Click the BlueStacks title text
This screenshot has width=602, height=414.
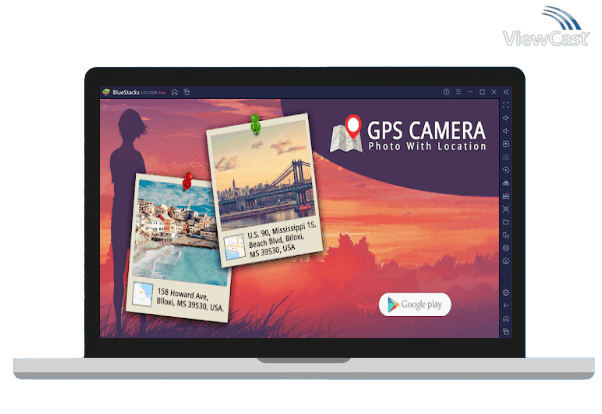click(x=126, y=92)
